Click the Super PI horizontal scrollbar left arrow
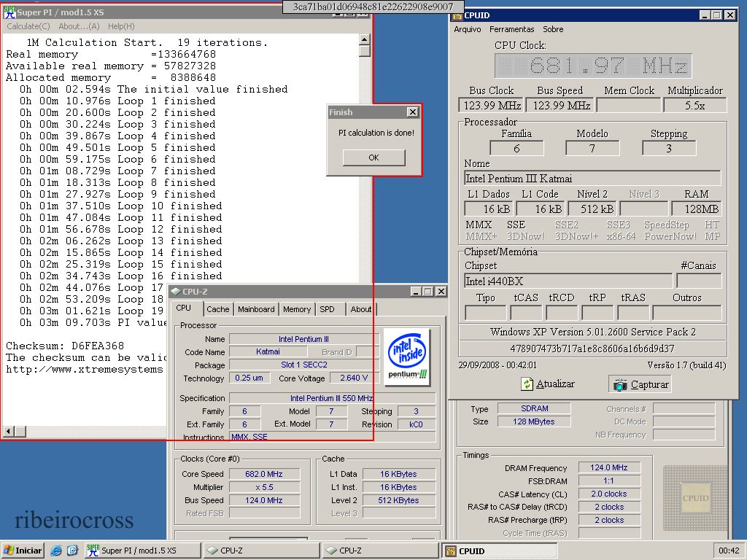This screenshot has width=747, height=560. coord(8,432)
